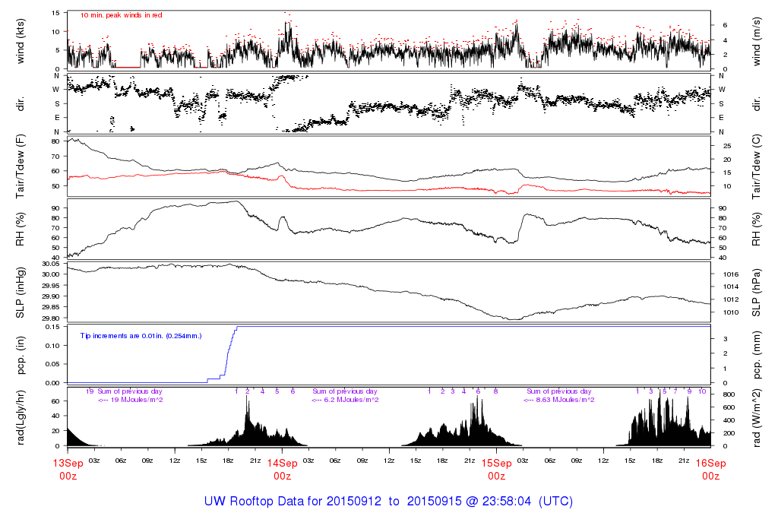778x532 pixels.
Task: Click the '10 min. peak winds in red' note
Action: pyautogui.click(x=121, y=15)
